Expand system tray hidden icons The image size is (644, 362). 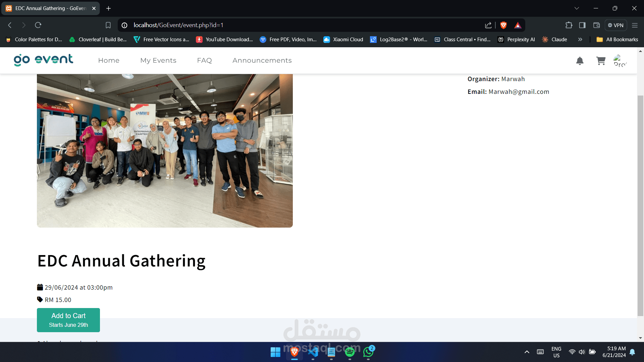(x=527, y=352)
